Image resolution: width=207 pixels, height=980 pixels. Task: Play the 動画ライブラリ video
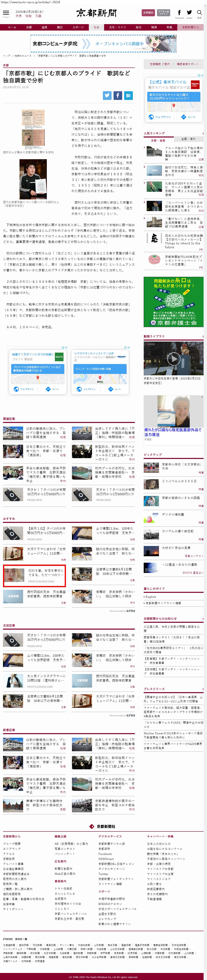173,358
